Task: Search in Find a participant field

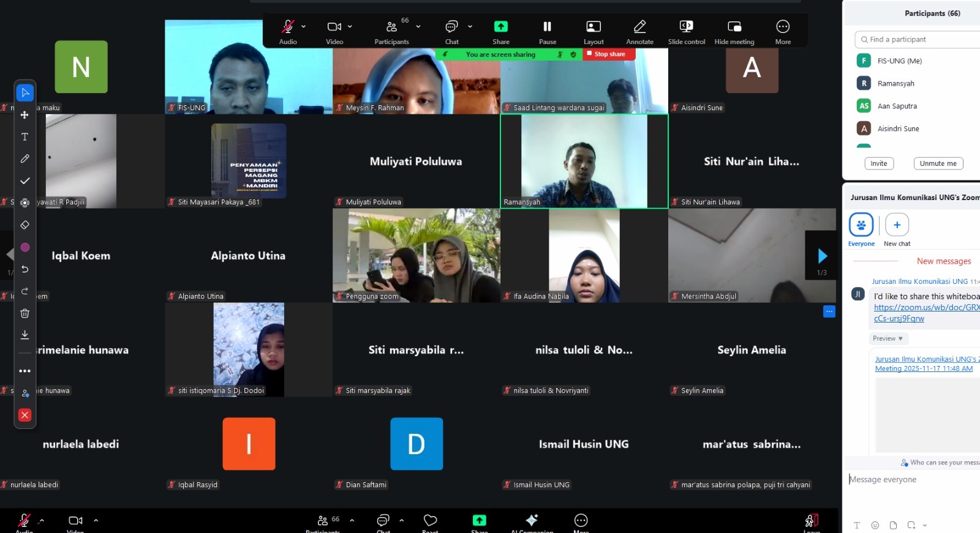Action: click(919, 39)
